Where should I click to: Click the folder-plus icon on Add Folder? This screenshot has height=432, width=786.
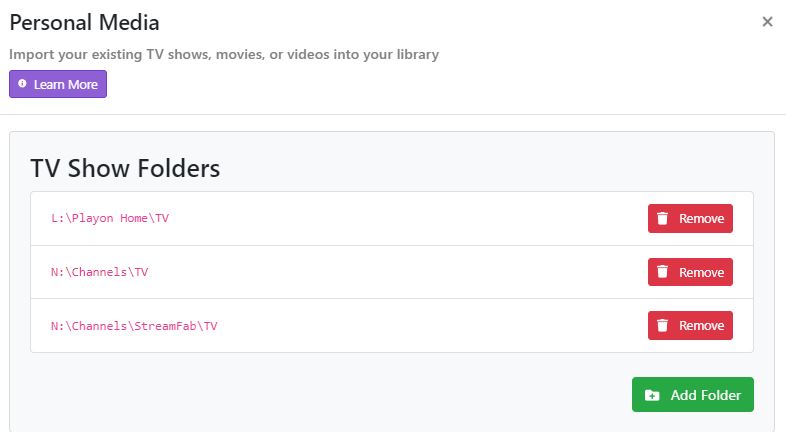click(x=652, y=395)
